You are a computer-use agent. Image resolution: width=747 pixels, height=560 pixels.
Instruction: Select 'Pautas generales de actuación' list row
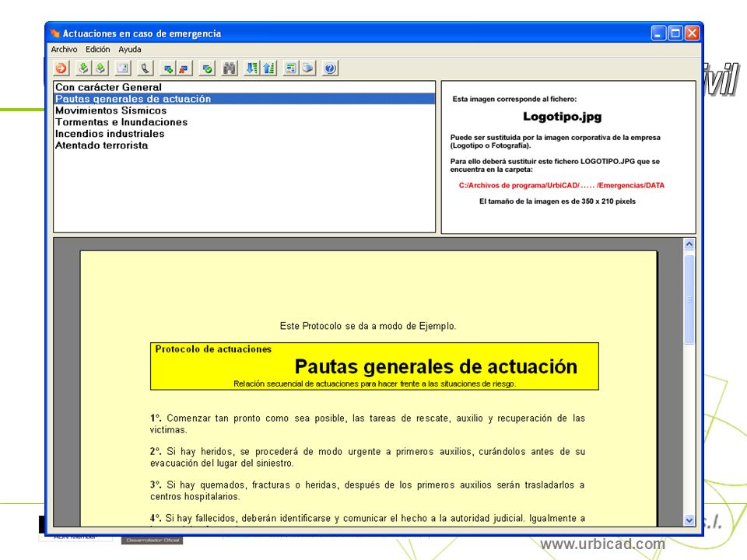tap(244, 99)
